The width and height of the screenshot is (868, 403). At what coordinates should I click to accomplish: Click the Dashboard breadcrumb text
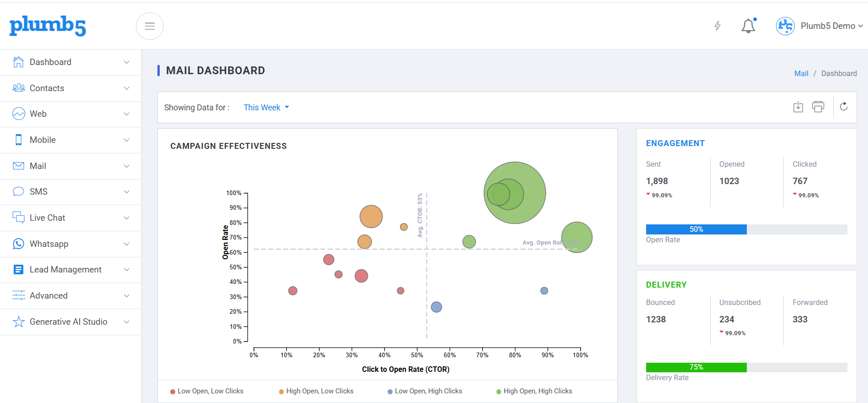(839, 73)
